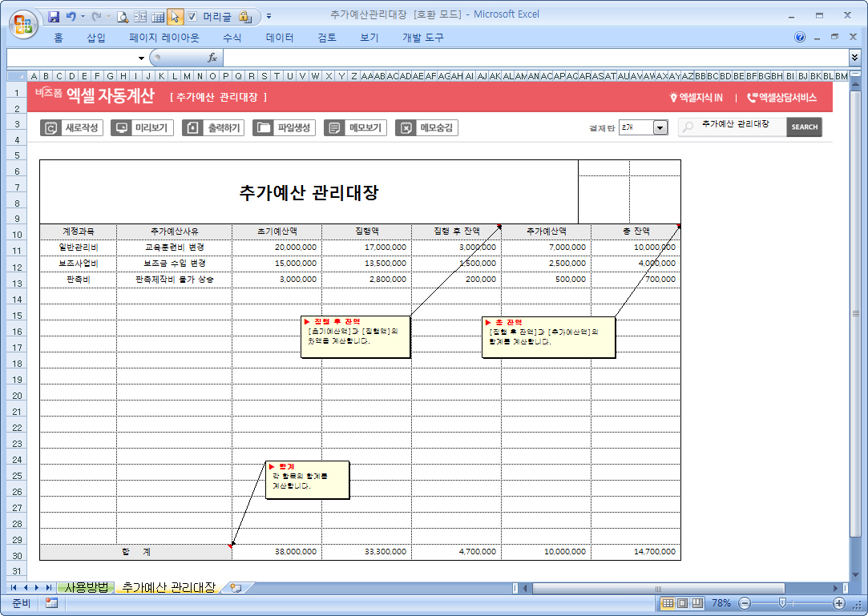Select the 일반관리비 cell
This screenshot has width=868, height=616.
click(x=78, y=248)
